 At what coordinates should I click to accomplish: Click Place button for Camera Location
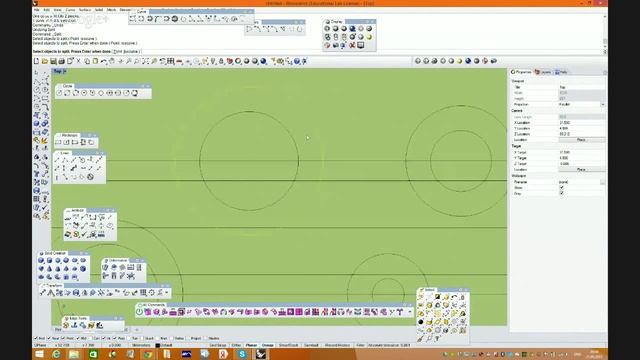(581, 140)
